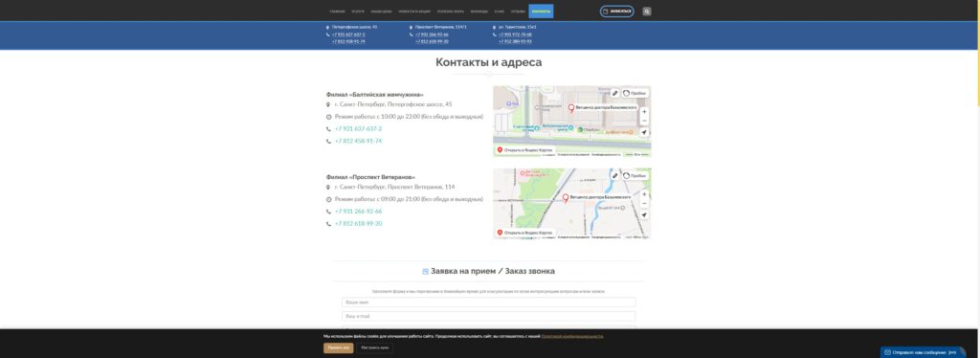The height and width of the screenshot is (358, 980).
Task: Click header phone +7 952 380-93-93
Action: click(x=515, y=41)
